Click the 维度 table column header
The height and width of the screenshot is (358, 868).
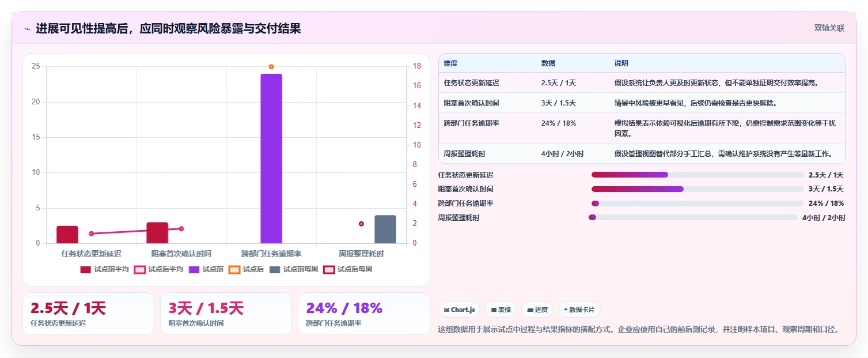coord(450,63)
